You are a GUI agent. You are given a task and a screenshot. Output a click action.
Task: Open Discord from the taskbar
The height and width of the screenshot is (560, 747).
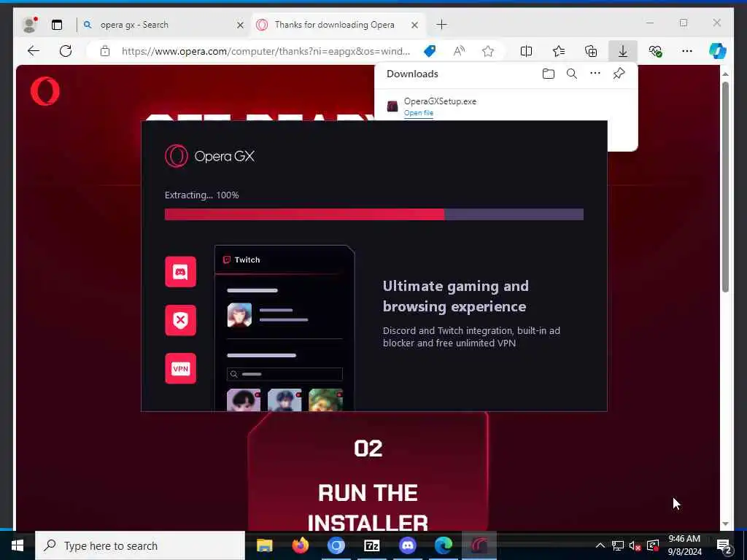(407, 545)
